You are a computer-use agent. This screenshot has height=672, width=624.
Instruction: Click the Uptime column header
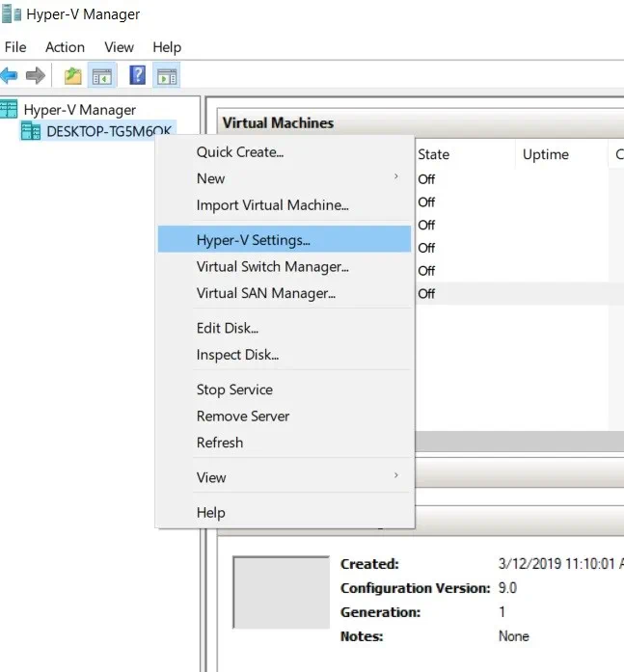pyautogui.click(x=545, y=154)
